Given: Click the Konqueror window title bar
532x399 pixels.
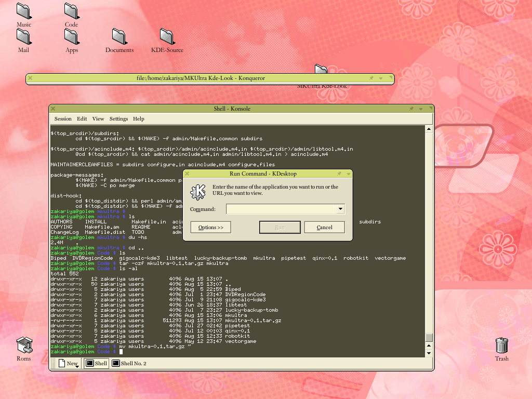Looking at the screenshot, I should click(x=201, y=78).
